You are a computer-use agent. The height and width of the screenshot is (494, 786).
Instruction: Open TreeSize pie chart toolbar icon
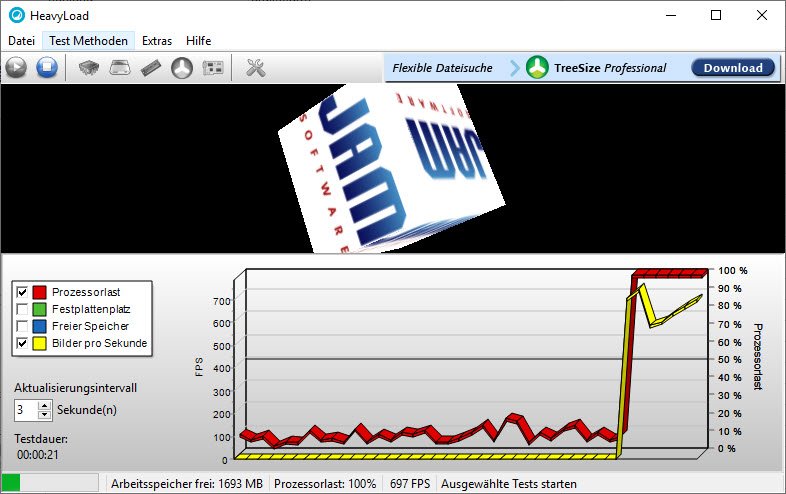182,67
